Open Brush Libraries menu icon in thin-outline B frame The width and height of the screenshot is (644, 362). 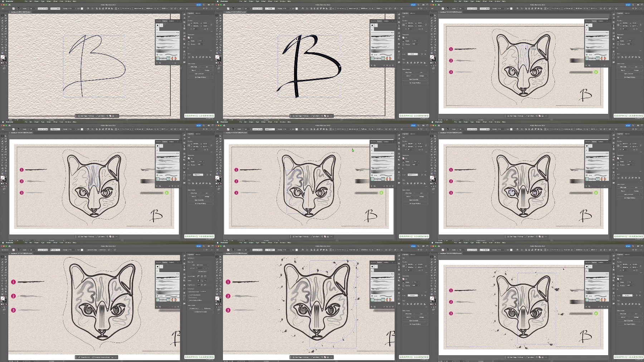[157, 63]
